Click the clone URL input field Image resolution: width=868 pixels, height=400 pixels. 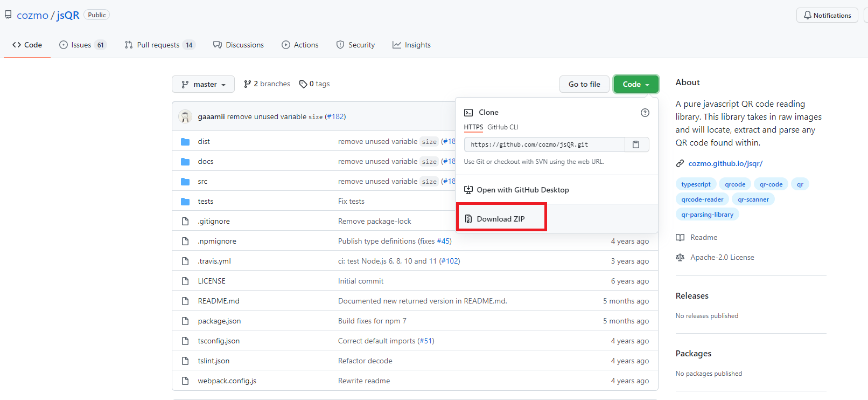(x=544, y=144)
